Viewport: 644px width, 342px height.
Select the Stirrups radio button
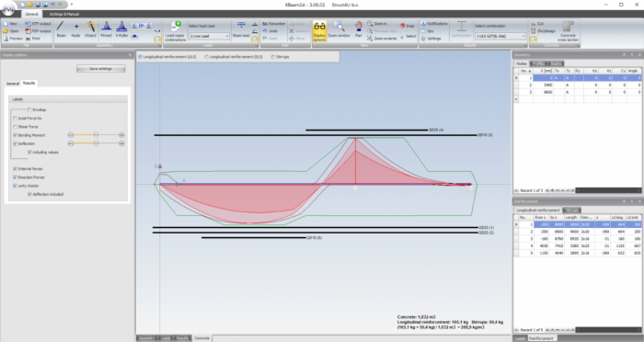point(273,57)
